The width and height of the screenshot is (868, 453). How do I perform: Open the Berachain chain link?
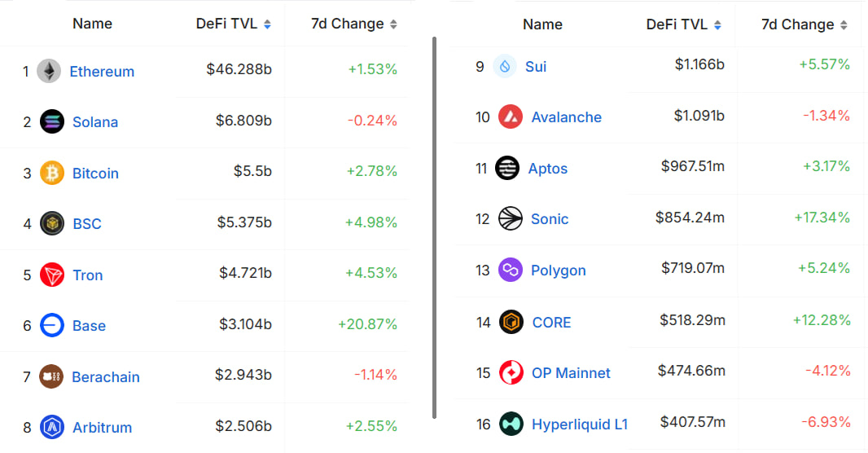pyautogui.click(x=106, y=377)
